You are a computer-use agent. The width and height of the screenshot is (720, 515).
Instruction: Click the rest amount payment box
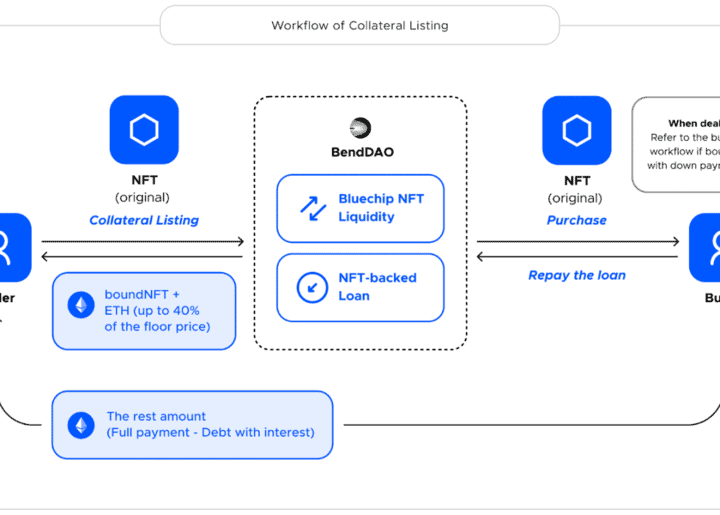192,425
